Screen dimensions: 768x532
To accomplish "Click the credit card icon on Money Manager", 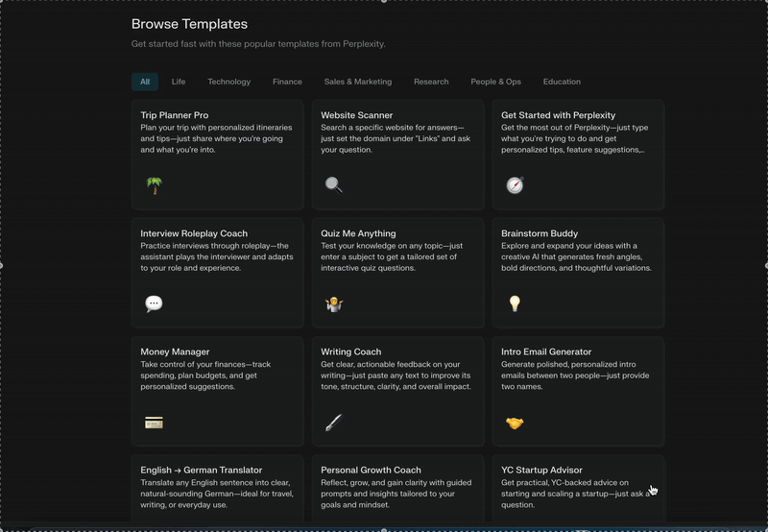I will pos(154,423).
